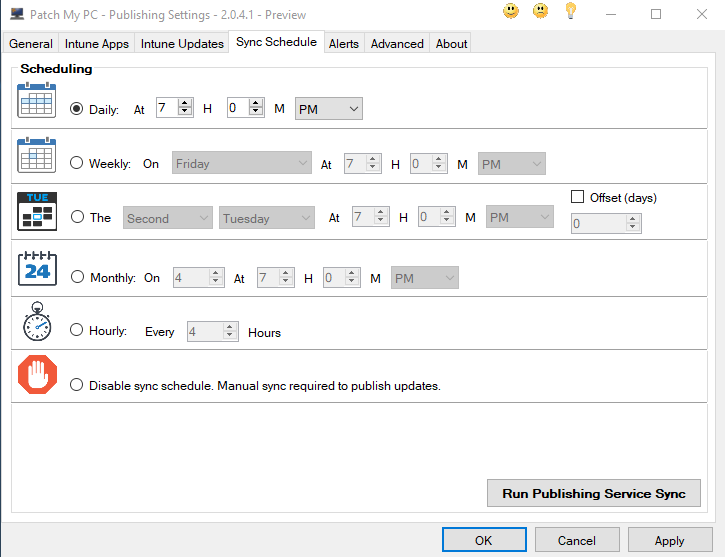Click Run Publishing Service Sync button
Screen dimensions: 725x557
point(594,493)
